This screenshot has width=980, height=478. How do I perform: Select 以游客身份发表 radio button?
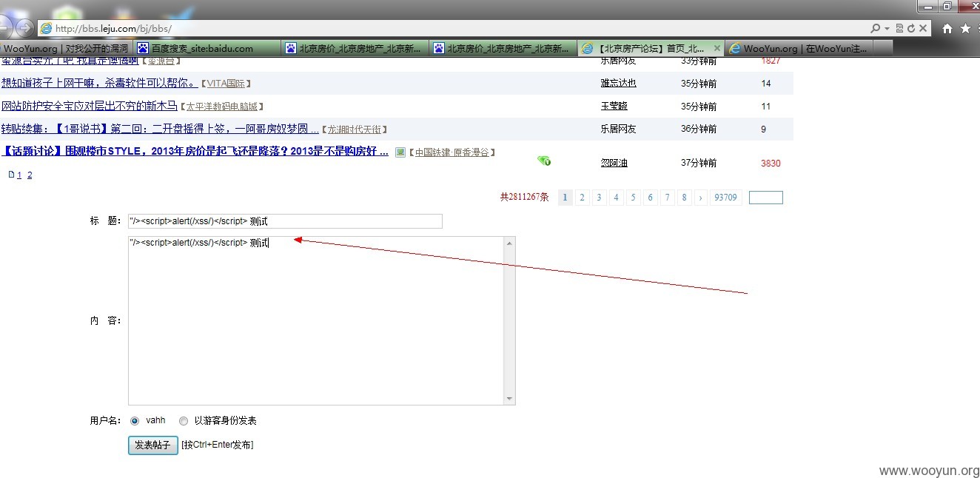184,420
